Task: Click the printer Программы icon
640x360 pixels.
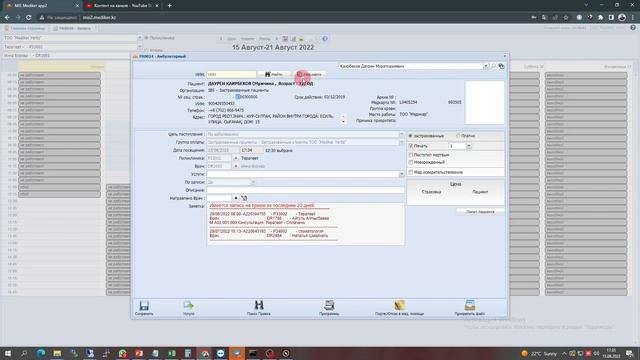Action: [x=329, y=305]
